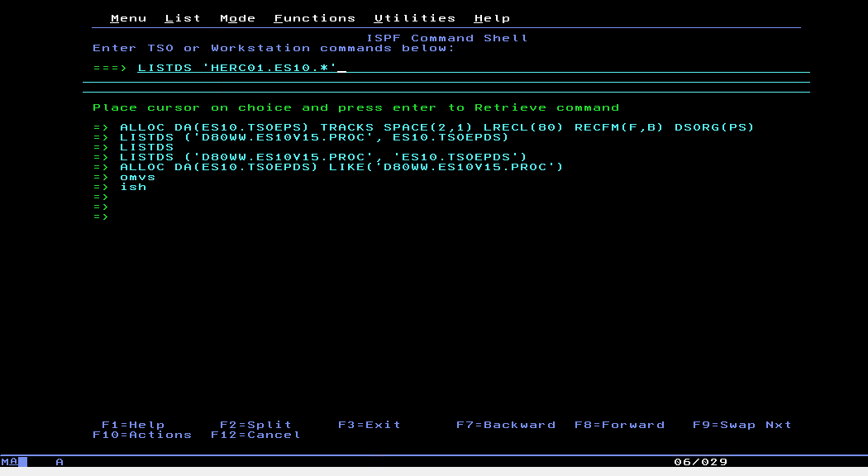Image resolution: width=868 pixels, height=476 pixels.
Task: Select LISTDS command with quoted 'ES10.TSOEPDS'
Action: [323, 157]
